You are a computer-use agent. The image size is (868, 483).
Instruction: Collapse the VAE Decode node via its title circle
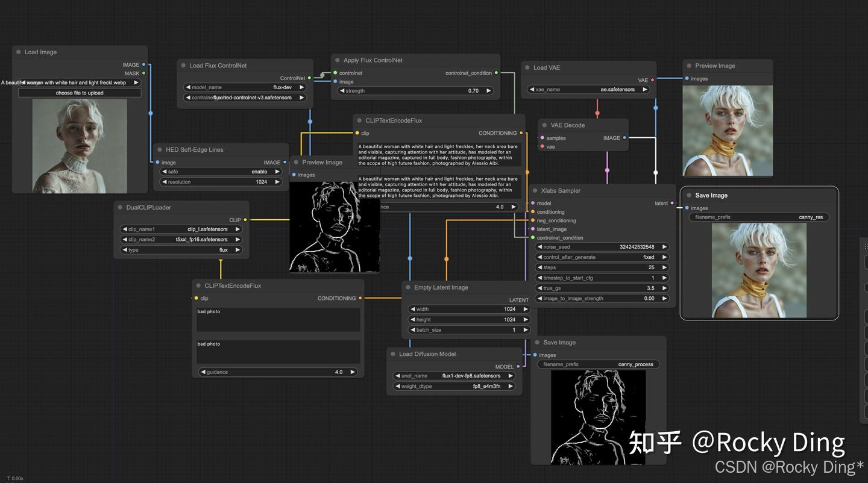tap(545, 125)
